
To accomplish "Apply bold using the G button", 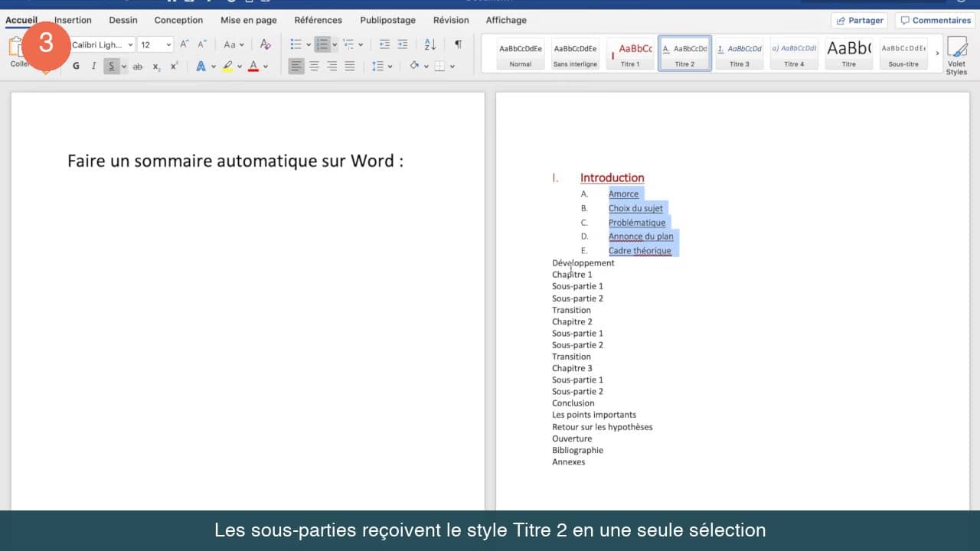I will (76, 67).
